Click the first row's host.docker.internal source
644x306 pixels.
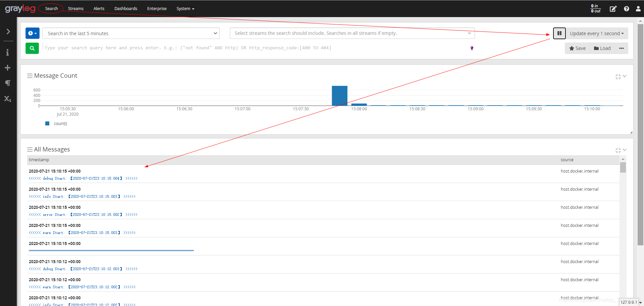(x=579, y=171)
